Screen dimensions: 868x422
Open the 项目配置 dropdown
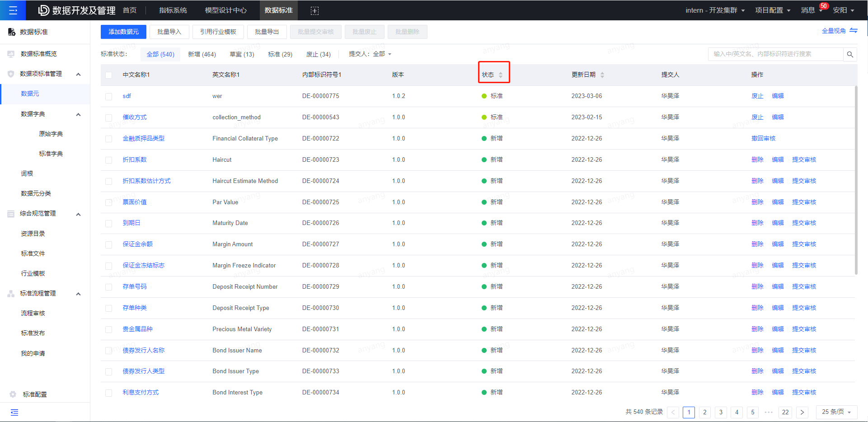tap(773, 10)
